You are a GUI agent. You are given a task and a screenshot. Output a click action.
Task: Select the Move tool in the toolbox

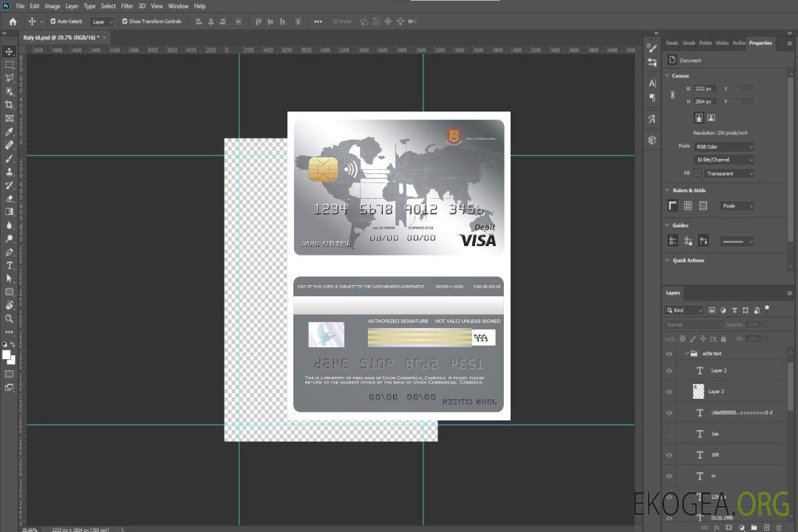click(9, 52)
